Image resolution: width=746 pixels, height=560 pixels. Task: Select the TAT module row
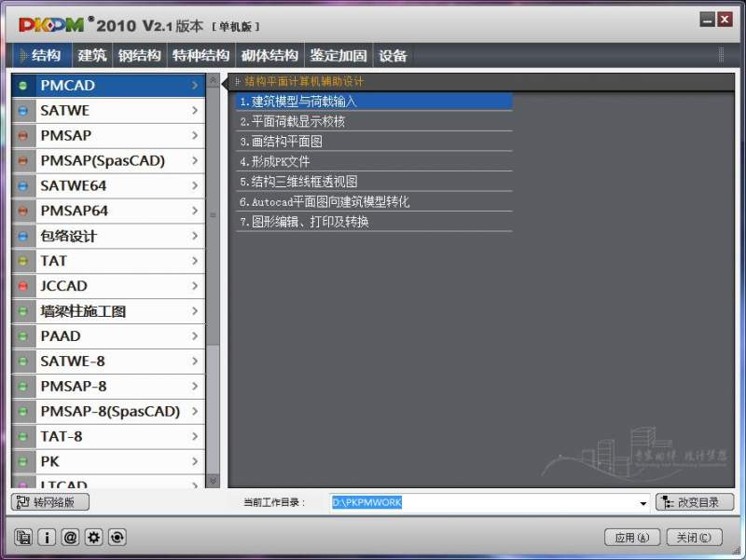point(108,261)
